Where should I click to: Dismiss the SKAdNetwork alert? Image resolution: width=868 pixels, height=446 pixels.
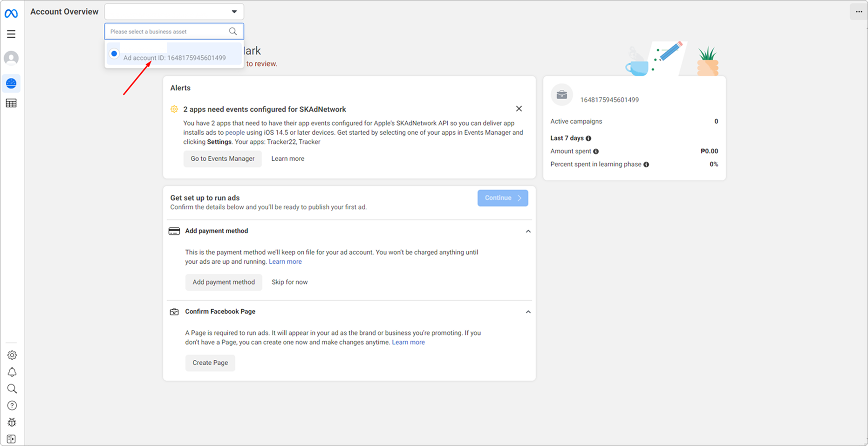tap(519, 109)
